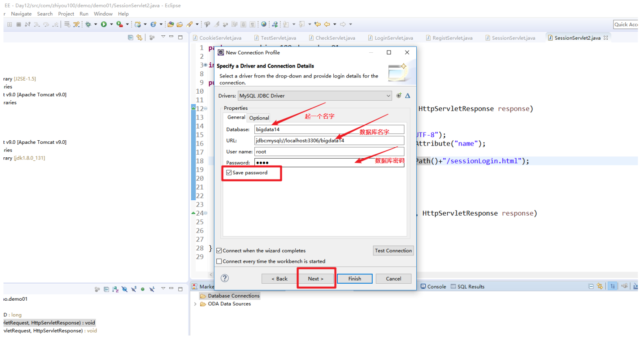Screen dimensions: 644x339
Task: Click the Back button in wizard
Action: tap(279, 278)
